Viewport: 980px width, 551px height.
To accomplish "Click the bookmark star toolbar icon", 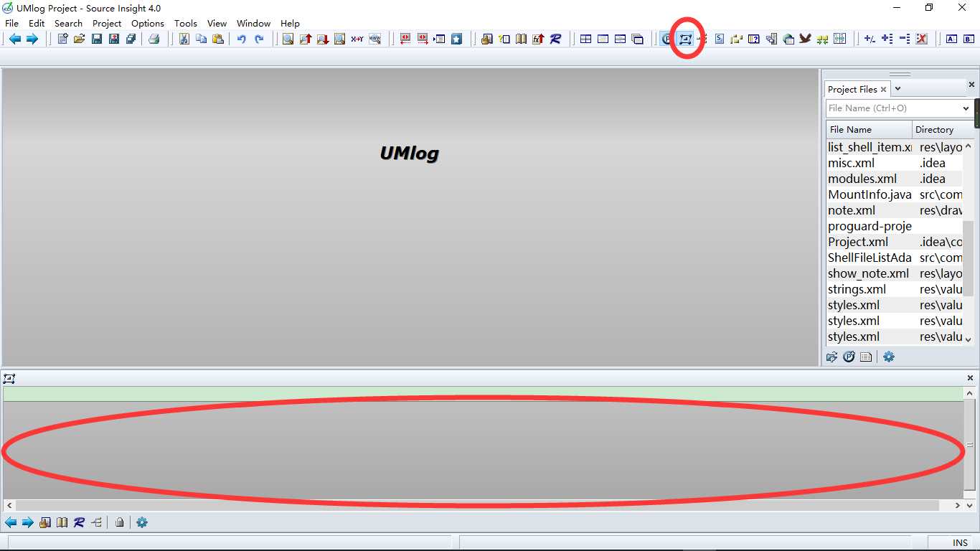I will tap(456, 39).
